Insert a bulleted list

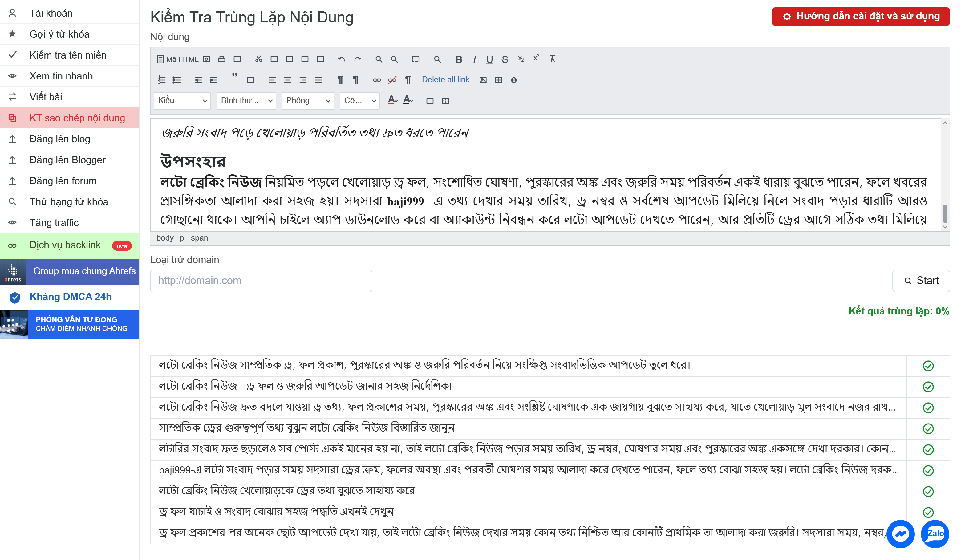[x=176, y=80]
